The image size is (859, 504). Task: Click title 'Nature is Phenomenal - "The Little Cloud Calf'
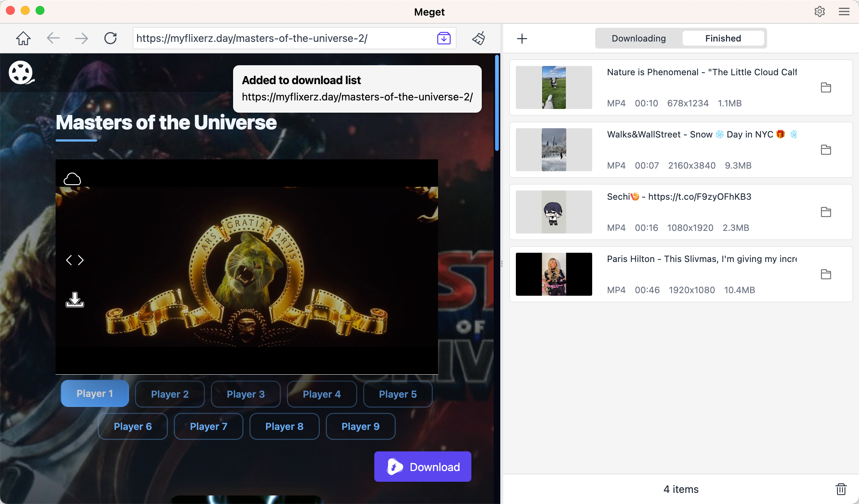(702, 72)
